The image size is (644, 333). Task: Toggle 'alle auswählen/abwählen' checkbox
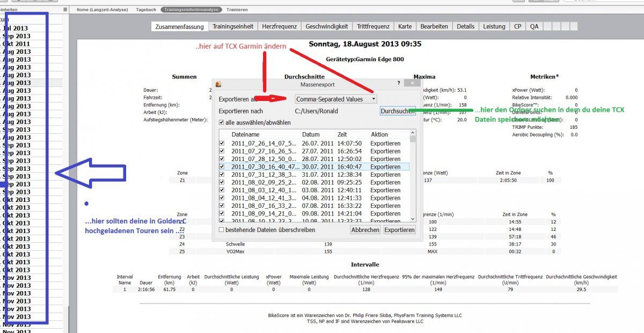pyautogui.click(x=222, y=122)
